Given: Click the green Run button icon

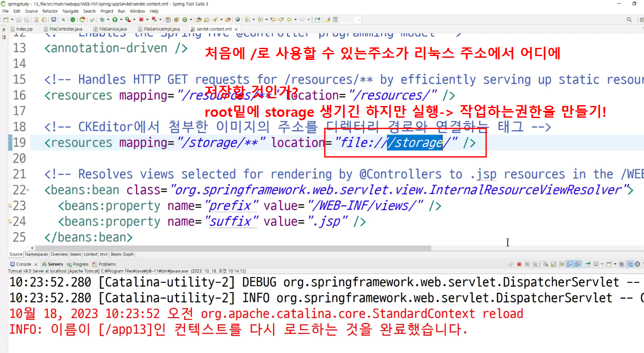Looking at the screenshot, I should (115, 19).
